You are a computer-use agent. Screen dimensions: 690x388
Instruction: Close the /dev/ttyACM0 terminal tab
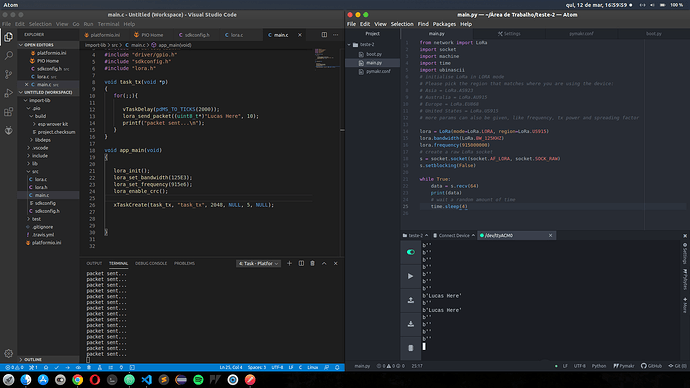[x=550, y=235]
